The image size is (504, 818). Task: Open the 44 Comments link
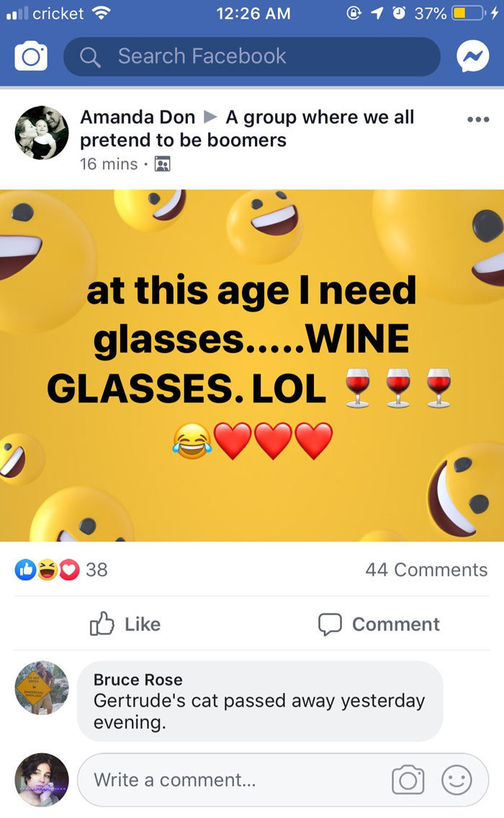[426, 570]
